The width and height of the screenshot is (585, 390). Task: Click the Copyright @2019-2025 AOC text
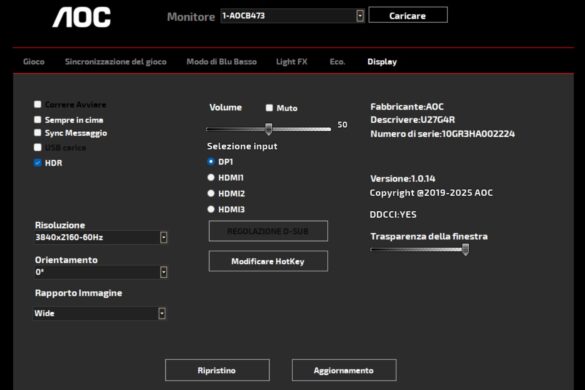[x=431, y=193]
